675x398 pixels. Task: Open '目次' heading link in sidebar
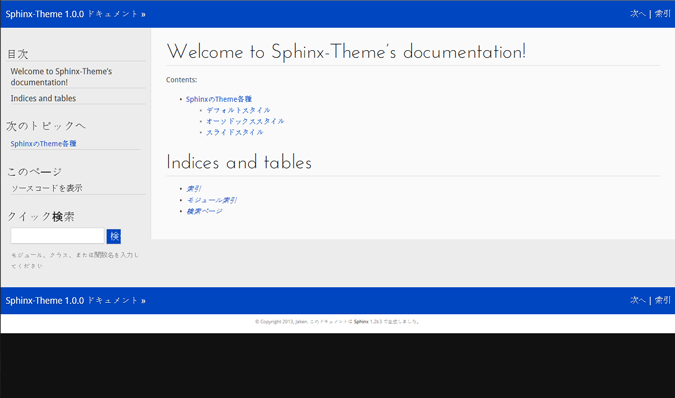tap(18, 54)
